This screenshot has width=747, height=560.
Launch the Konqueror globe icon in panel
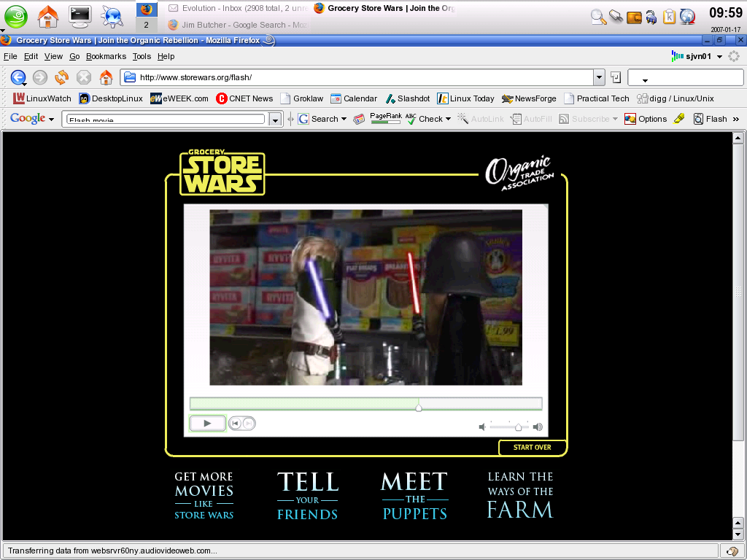tap(112, 17)
